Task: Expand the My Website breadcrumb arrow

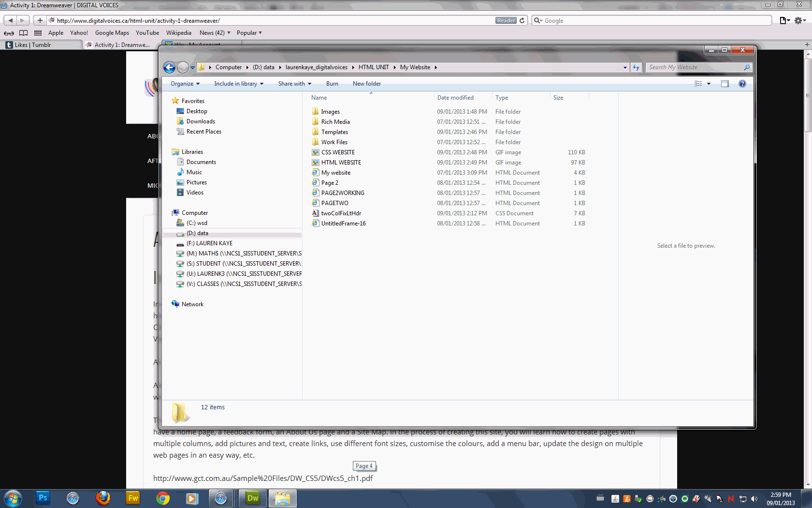Action: (435, 67)
